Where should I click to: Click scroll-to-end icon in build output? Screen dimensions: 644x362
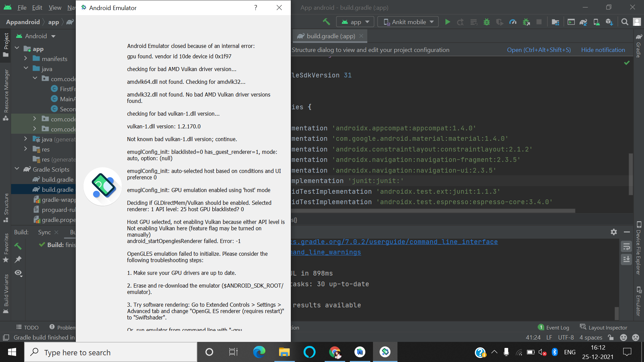coord(626,259)
